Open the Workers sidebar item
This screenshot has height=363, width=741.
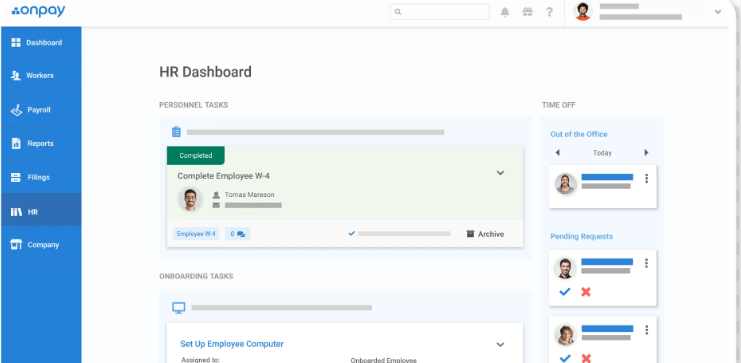tap(41, 76)
